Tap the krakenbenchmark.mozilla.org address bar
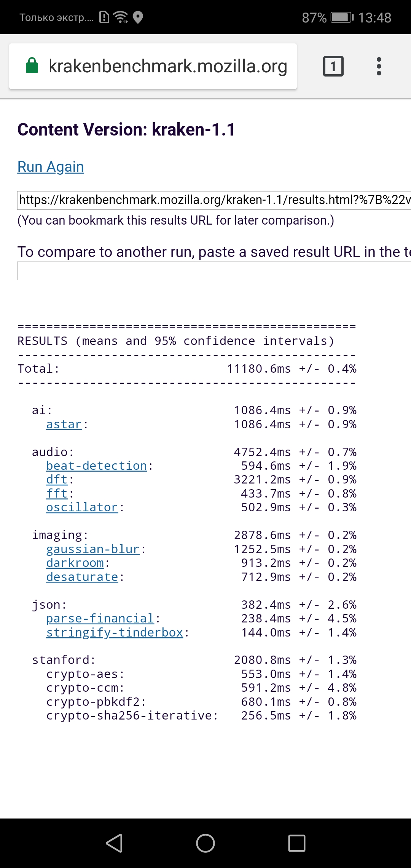Screen dimensions: 411x868 pyautogui.click(x=168, y=66)
